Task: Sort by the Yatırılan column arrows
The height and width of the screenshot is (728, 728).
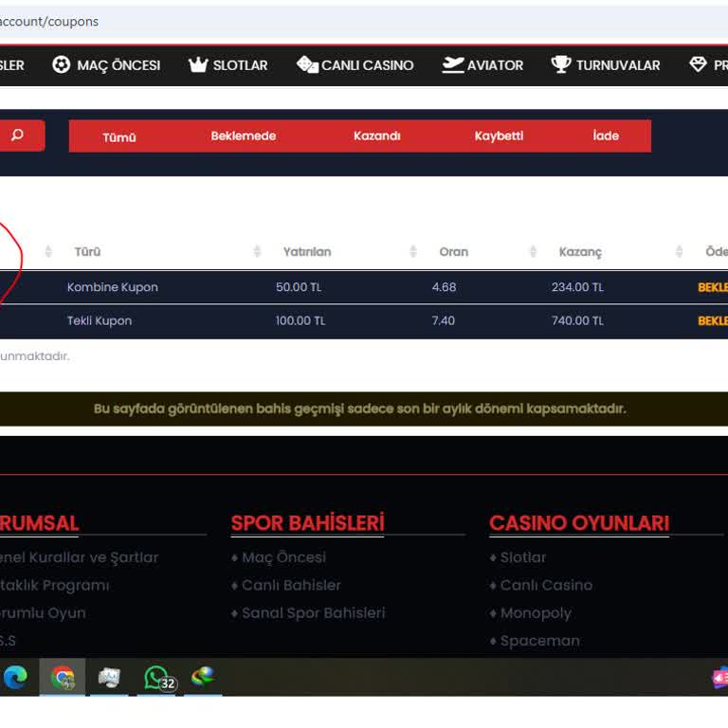Action: 412,251
